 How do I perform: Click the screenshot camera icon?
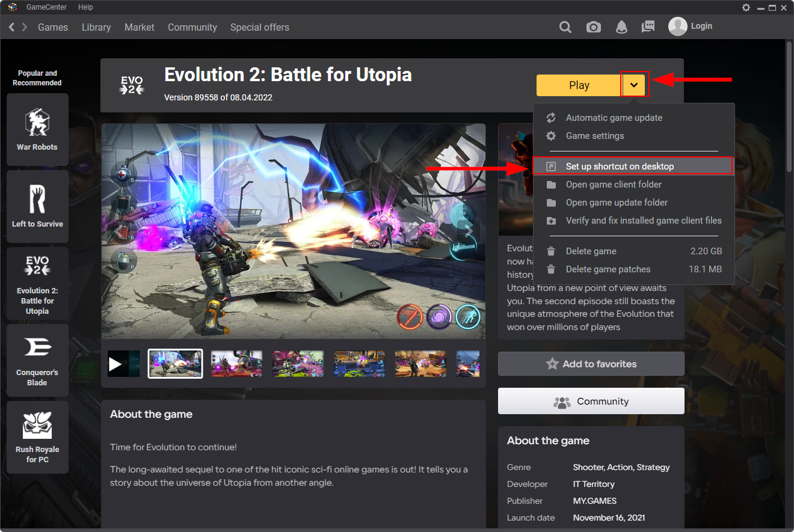[x=594, y=27]
